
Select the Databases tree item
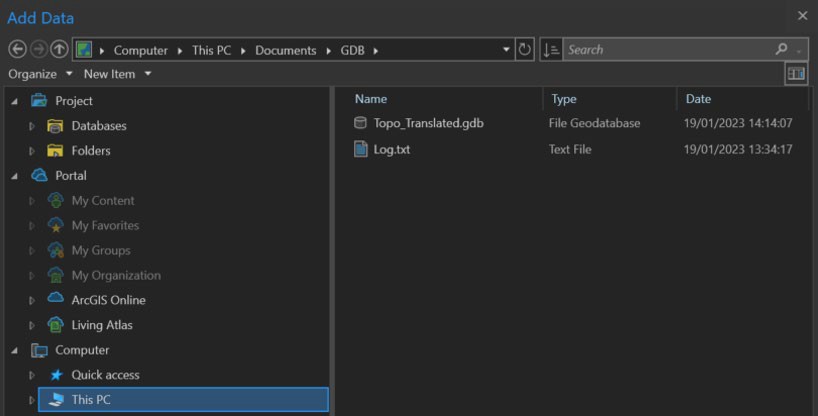pos(99,126)
